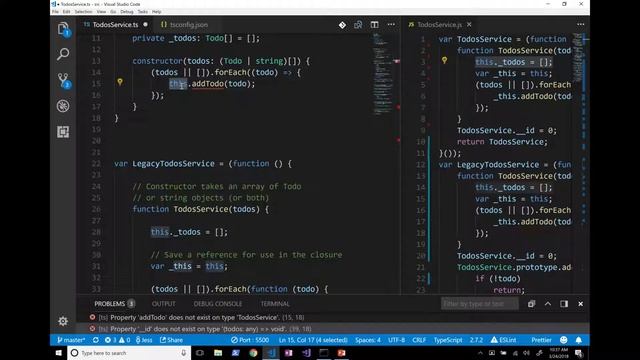Image resolution: width=640 pixels, height=360 pixels.
Task: Switch to the DEBUG CONSOLE panel tab
Action: [x=218, y=304]
